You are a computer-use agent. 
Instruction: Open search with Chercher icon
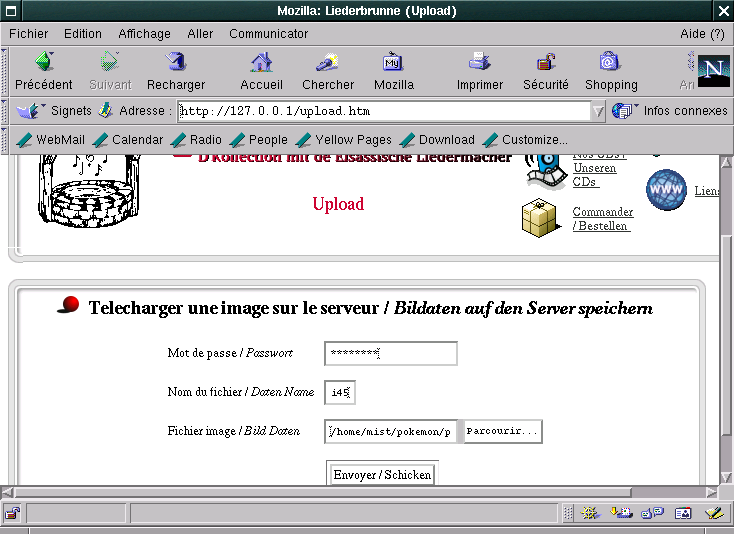coord(328,63)
